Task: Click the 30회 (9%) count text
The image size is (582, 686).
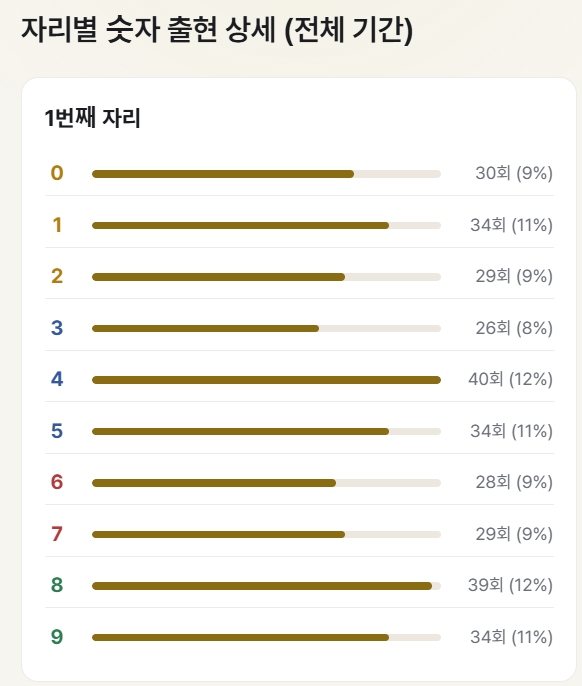Action: [514, 173]
